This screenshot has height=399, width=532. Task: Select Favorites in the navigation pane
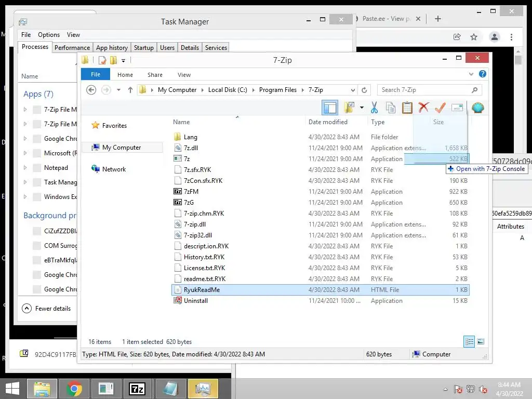pyautogui.click(x=114, y=126)
